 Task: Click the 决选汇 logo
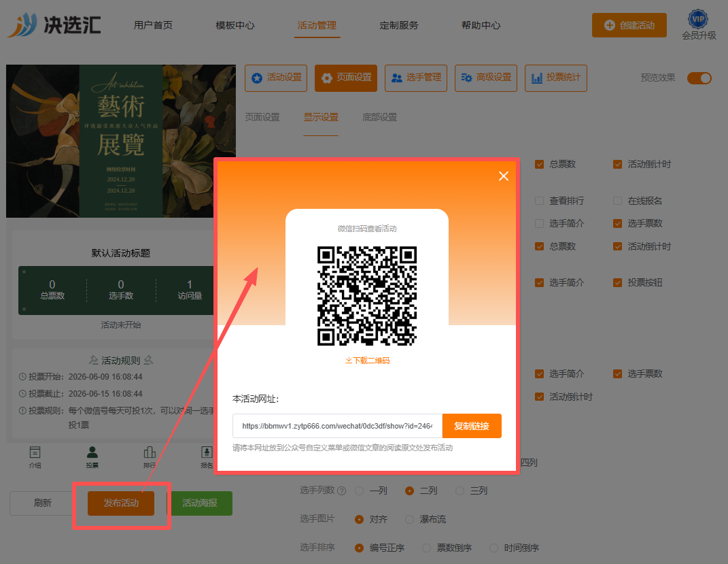[x=54, y=24]
